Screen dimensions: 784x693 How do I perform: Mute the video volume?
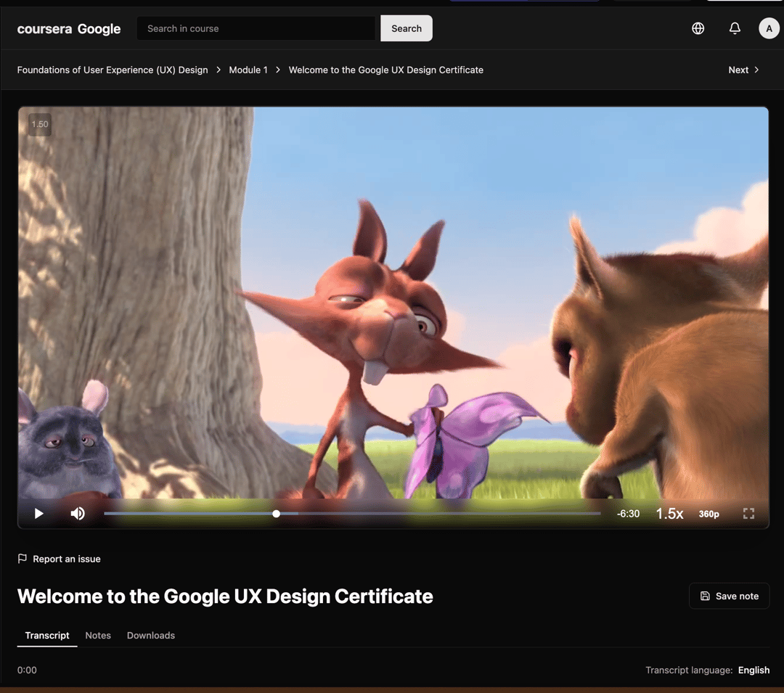[78, 514]
